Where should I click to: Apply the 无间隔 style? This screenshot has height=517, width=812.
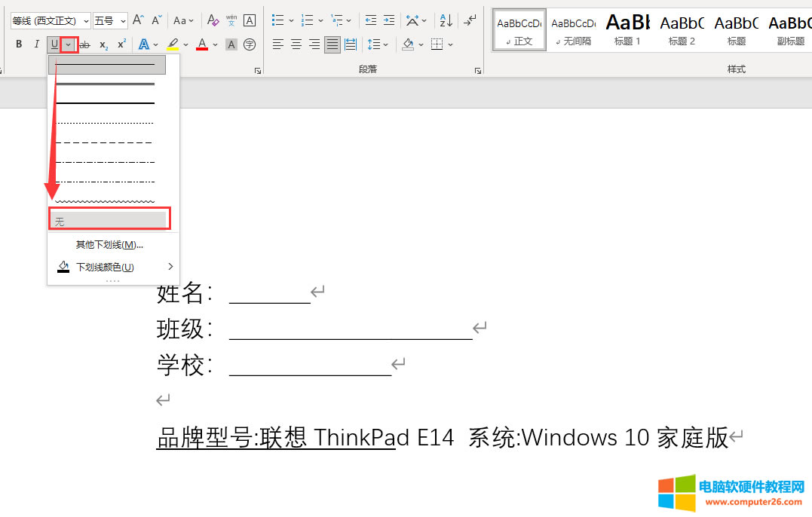(574, 30)
